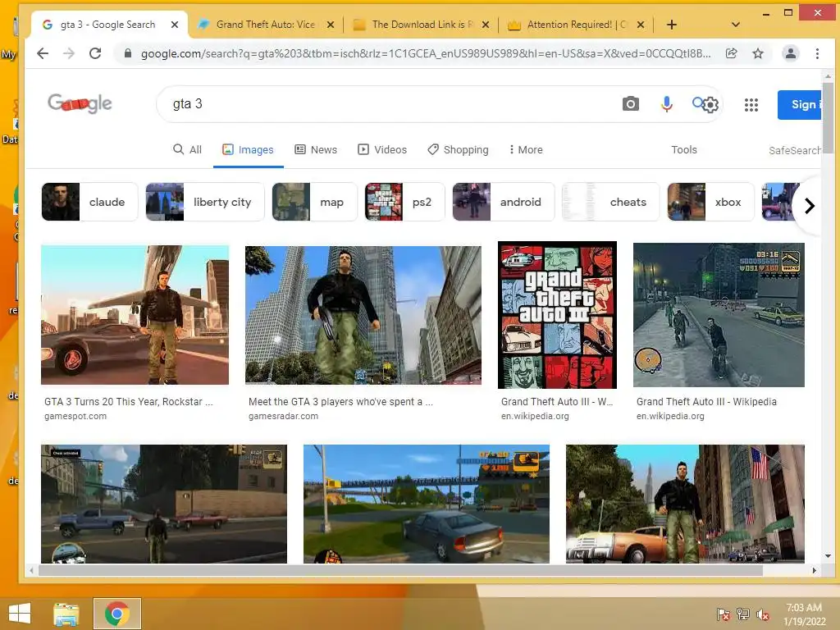Click the browser back arrow
Viewport: 840px width, 630px height.
(x=43, y=53)
